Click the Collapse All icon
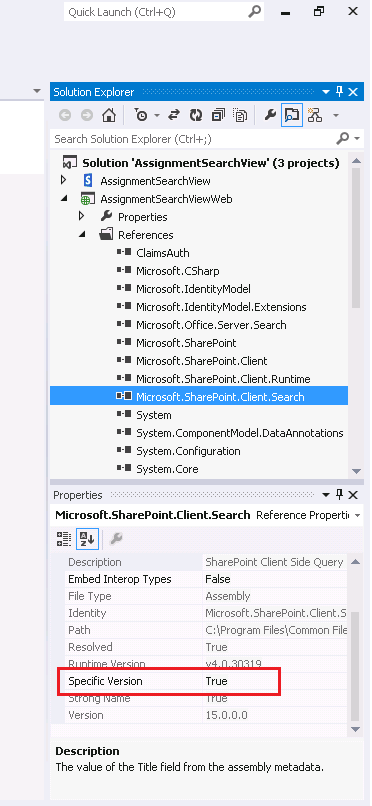This screenshot has height=806, width=372. tap(218, 115)
